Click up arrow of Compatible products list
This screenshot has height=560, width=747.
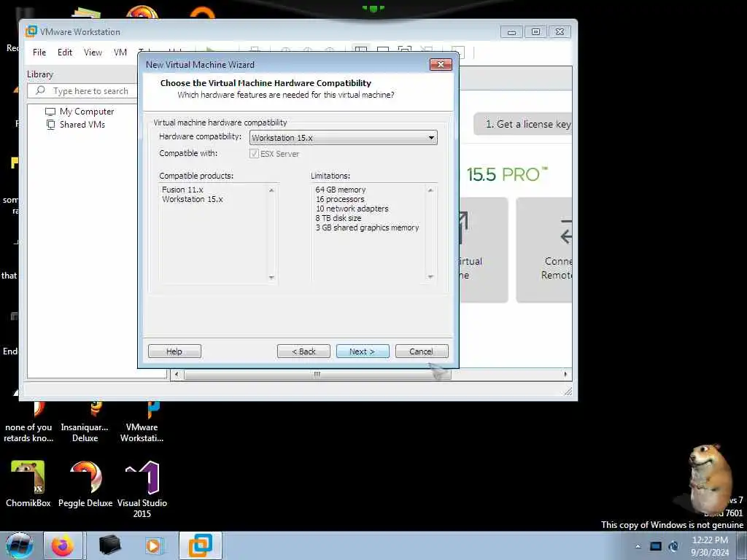pos(271,190)
